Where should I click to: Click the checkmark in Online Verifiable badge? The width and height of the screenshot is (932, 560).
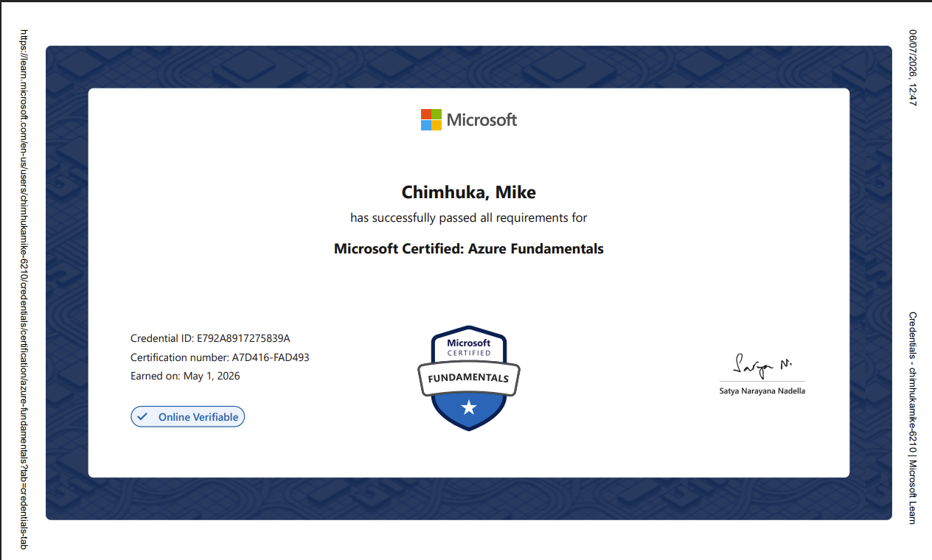pos(142,417)
